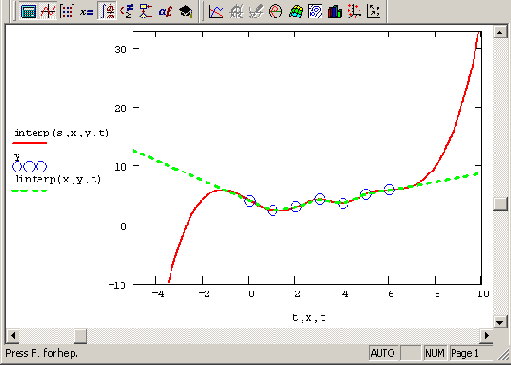Click the linterp(x,y,t) legend expression
Viewport: 511px width, 365px height.
click(x=58, y=179)
